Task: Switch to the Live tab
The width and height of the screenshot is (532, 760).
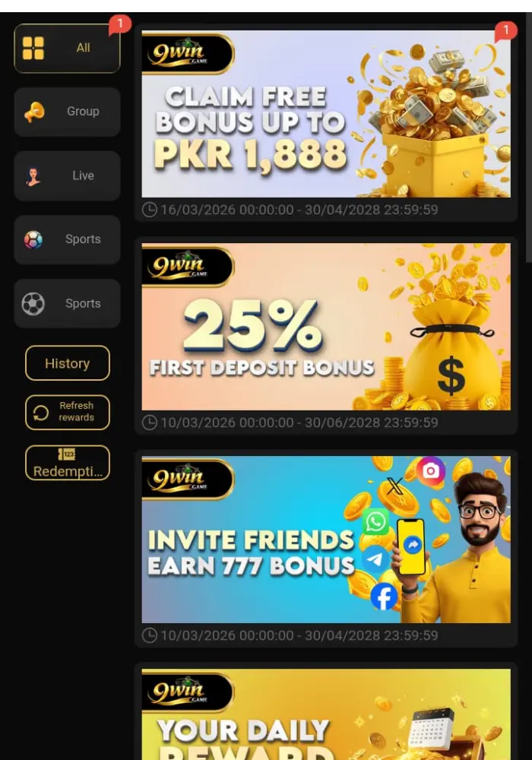Action: pos(68,176)
